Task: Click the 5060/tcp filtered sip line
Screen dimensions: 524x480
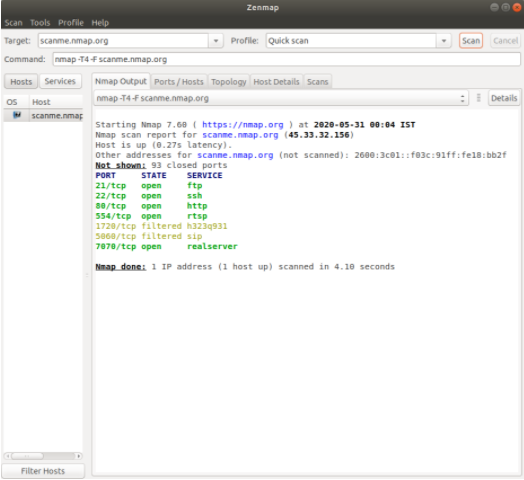Action: tap(149, 236)
